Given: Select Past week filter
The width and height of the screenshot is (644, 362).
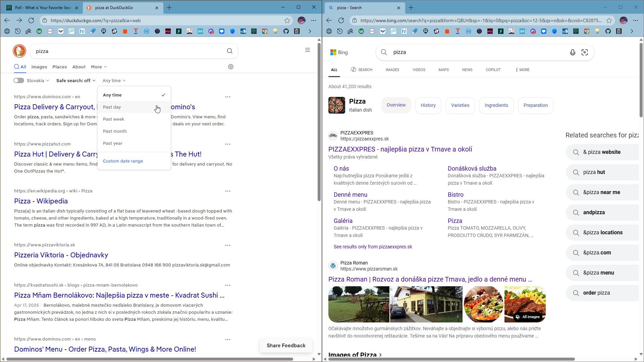Looking at the screenshot, I should pyautogui.click(x=134, y=119).
